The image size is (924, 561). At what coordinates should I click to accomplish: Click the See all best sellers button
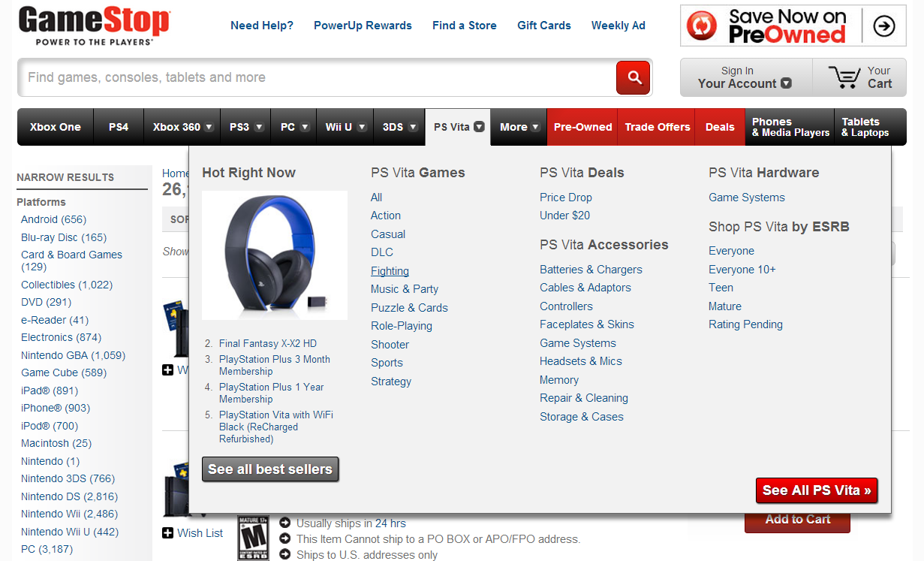(x=270, y=469)
